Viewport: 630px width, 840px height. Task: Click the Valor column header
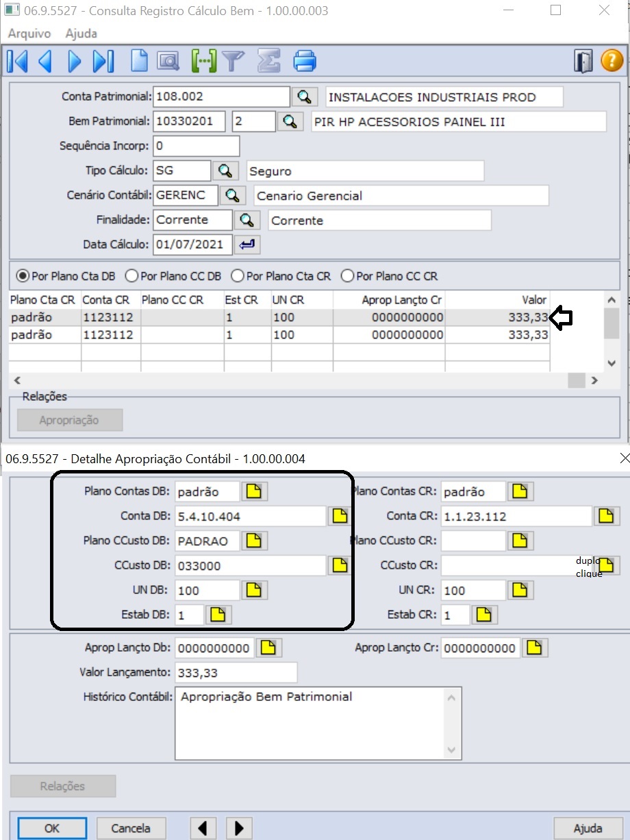point(497,299)
